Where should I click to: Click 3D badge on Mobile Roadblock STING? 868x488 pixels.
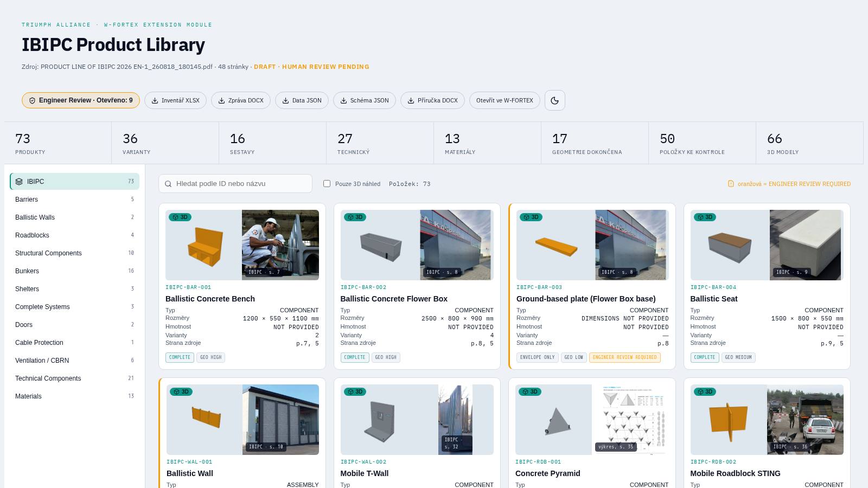705,391
